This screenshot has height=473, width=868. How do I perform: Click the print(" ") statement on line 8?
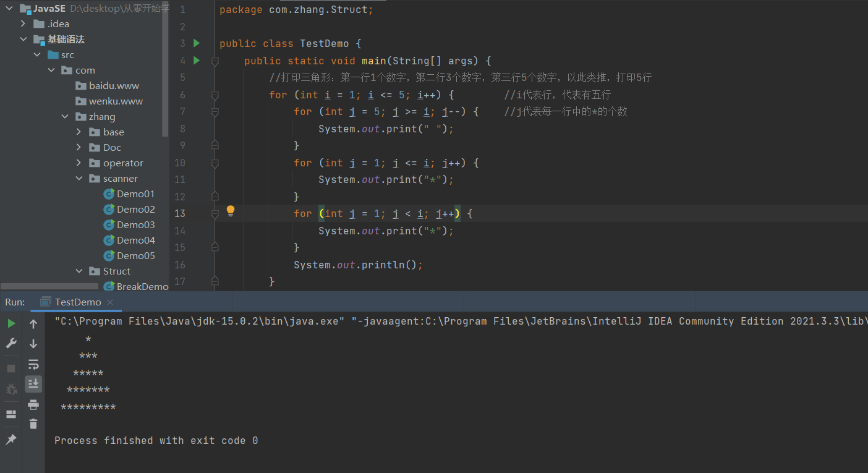[386, 129]
